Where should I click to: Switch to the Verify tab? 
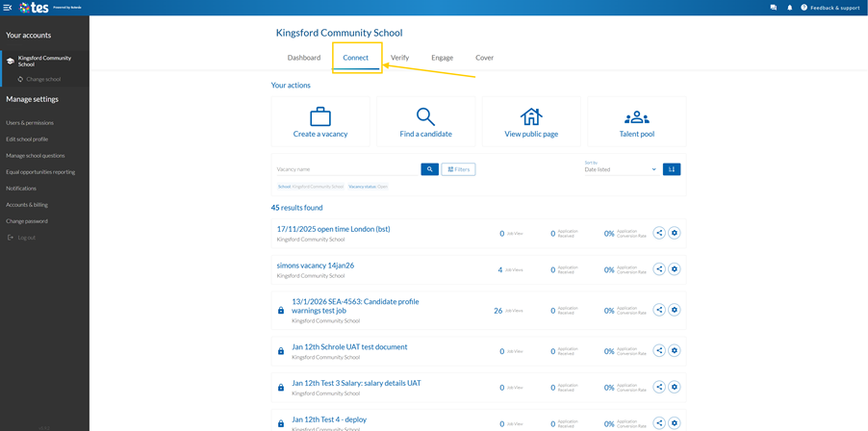399,58
